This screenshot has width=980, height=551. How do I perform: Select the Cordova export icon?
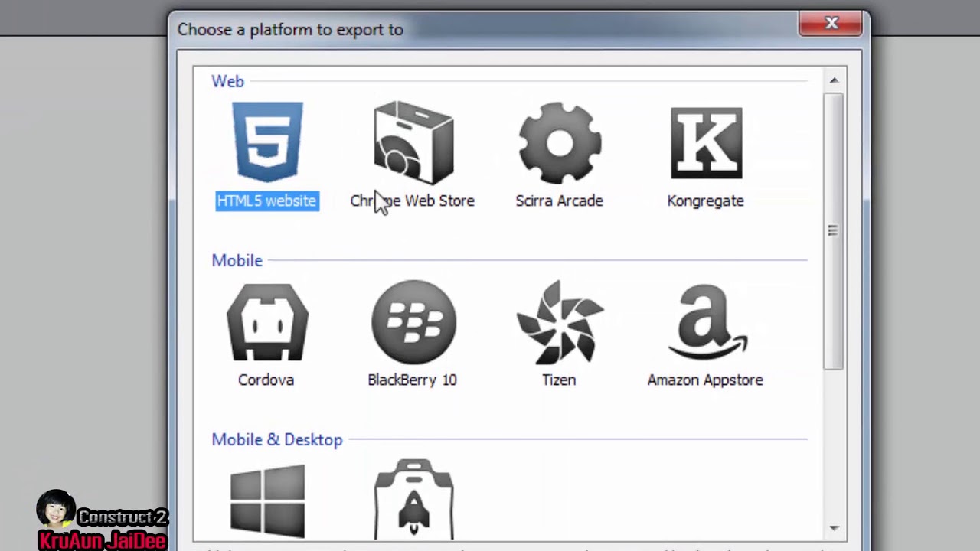[x=267, y=322]
